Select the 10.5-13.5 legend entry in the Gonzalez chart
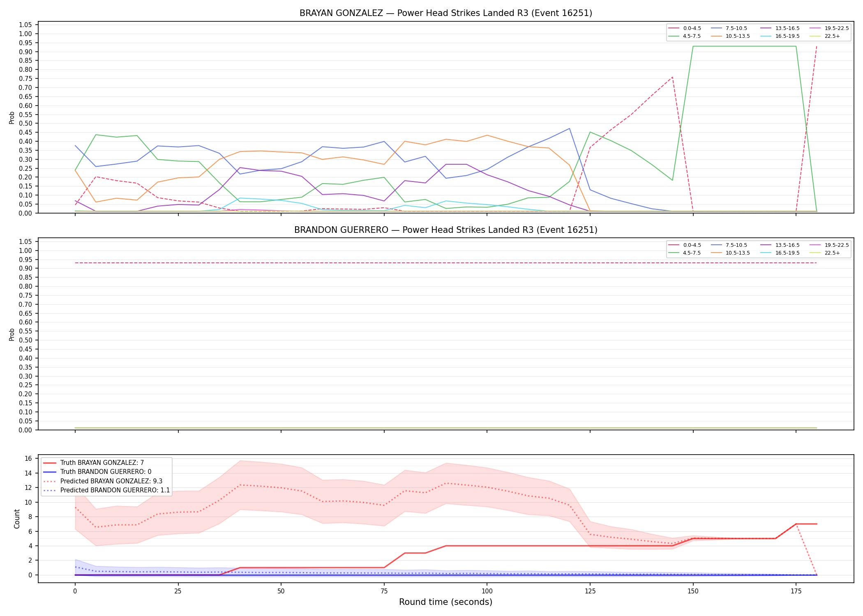Screen dimensions: 863x616 pyautogui.click(x=731, y=36)
